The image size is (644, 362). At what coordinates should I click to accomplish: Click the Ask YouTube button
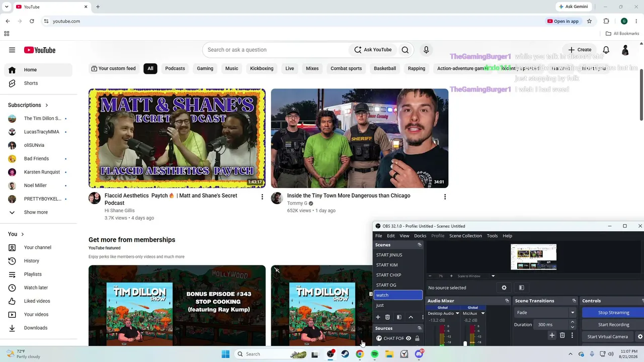tap(373, 50)
